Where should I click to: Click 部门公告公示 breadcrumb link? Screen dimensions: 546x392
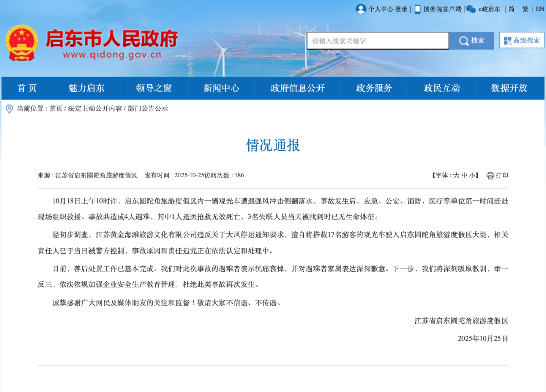click(x=148, y=109)
